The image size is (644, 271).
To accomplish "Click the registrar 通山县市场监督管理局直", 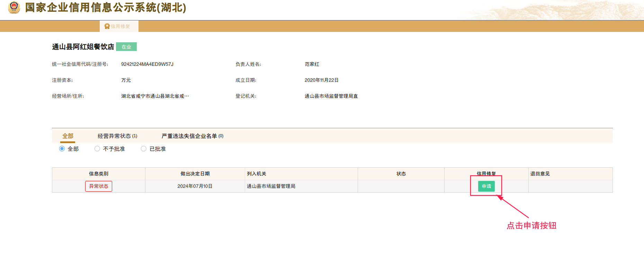I will coord(331,96).
